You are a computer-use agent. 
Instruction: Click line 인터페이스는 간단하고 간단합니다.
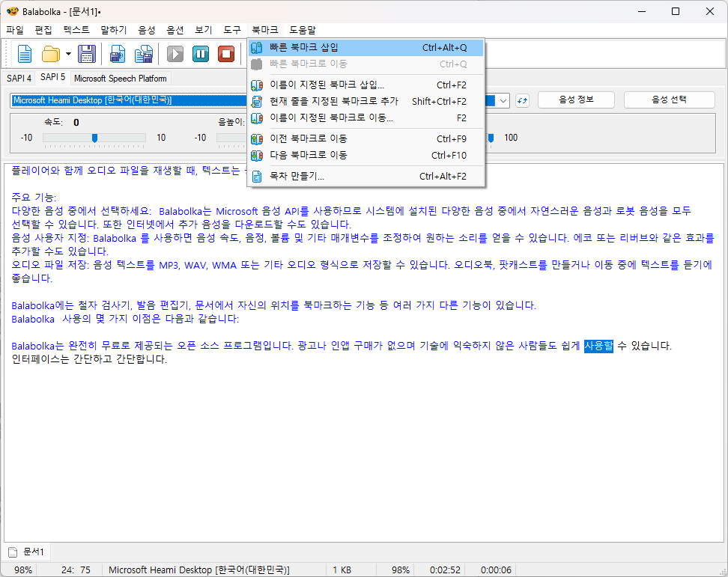(x=89, y=359)
